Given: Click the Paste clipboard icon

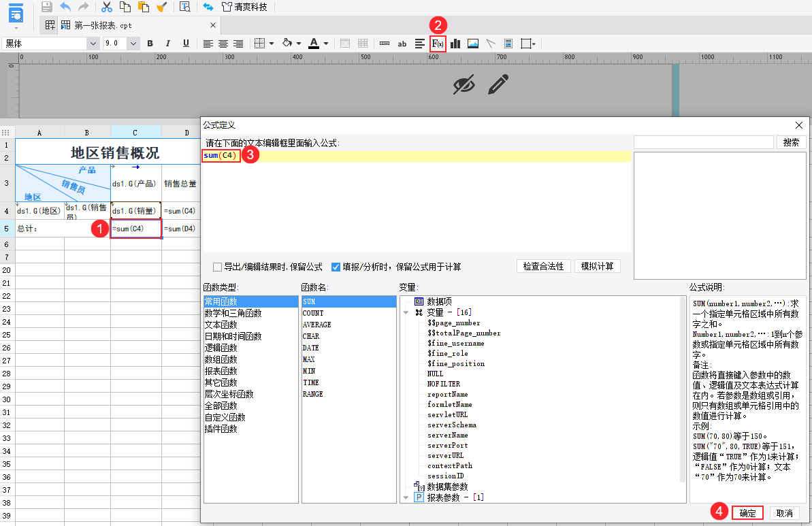Looking at the screenshot, I should pos(144,7).
